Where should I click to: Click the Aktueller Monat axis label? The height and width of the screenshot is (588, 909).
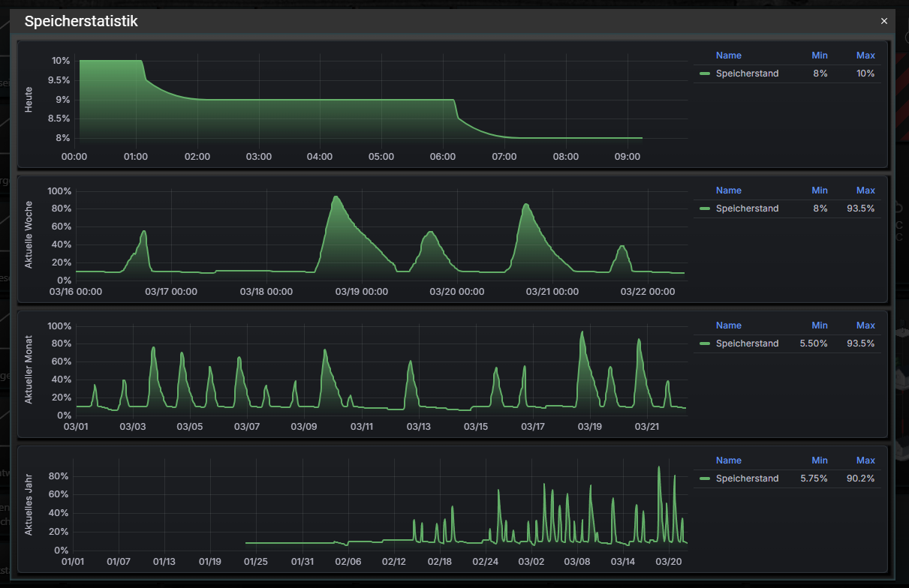point(29,369)
